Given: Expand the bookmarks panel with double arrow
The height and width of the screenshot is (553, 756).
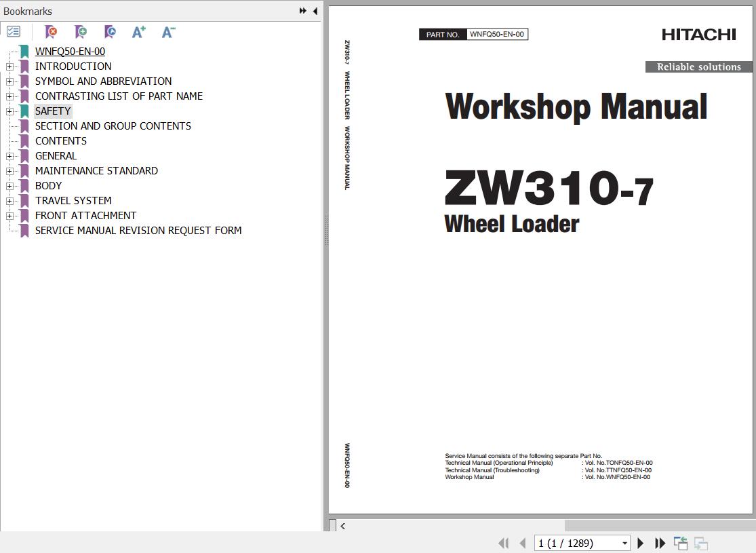Looking at the screenshot, I should click(x=303, y=11).
